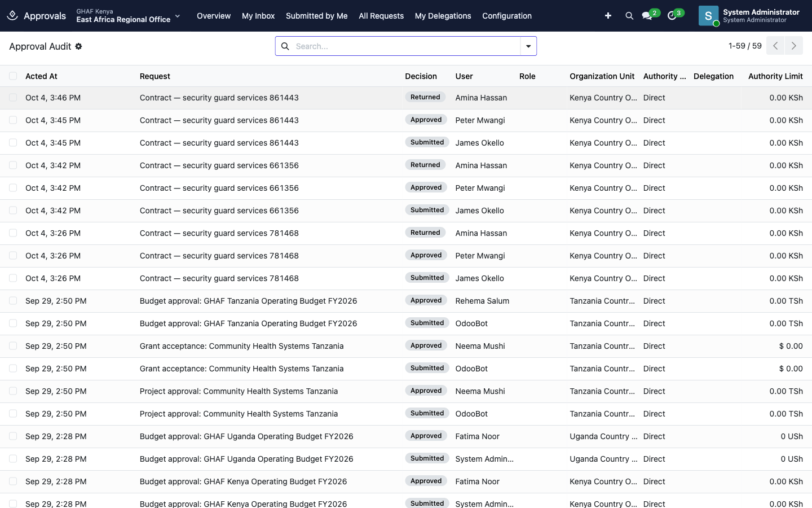Open Budget approval GHAF Kenya approved row

(406, 481)
